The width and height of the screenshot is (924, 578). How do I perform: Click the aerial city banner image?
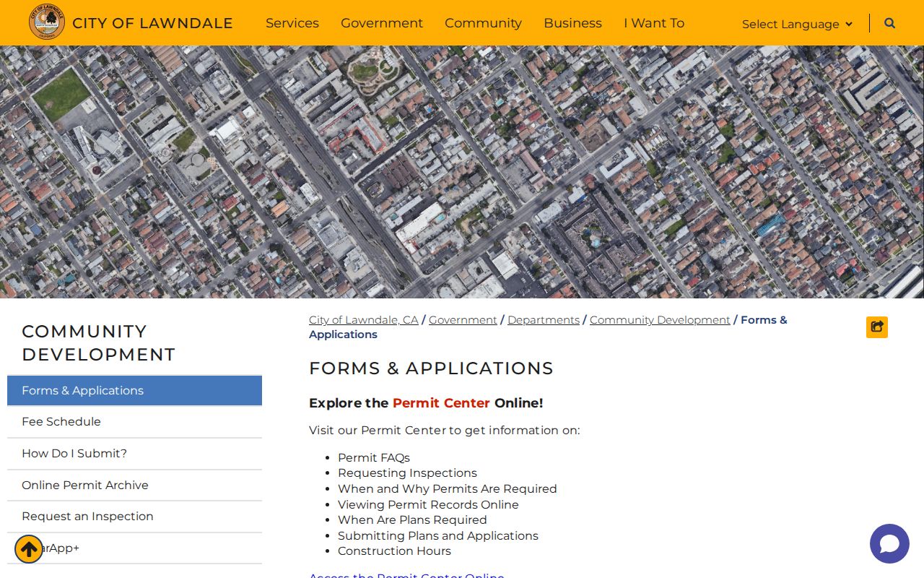click(462, 172)
